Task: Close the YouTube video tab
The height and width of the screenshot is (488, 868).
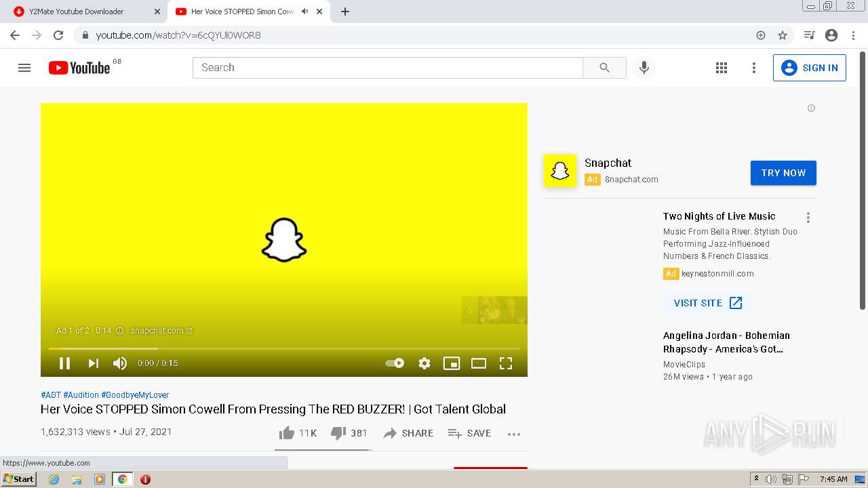Action: [x=319, y=12]
